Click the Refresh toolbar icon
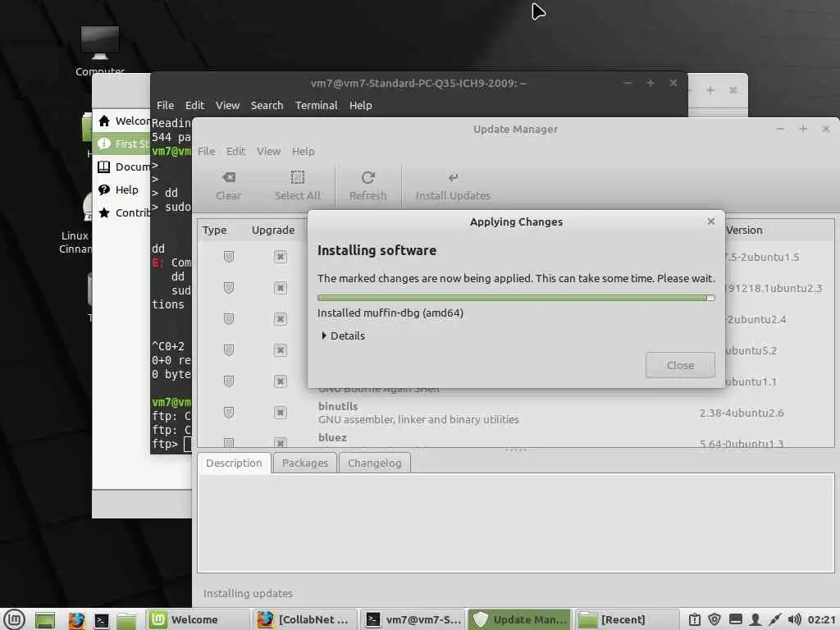840x630 pixels. pos(368,177)
